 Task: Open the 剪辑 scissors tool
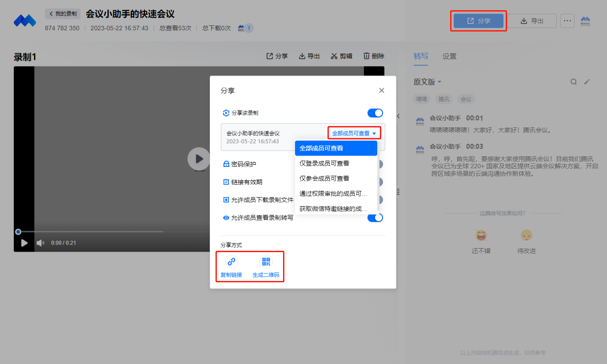click(x=341, y=56)
